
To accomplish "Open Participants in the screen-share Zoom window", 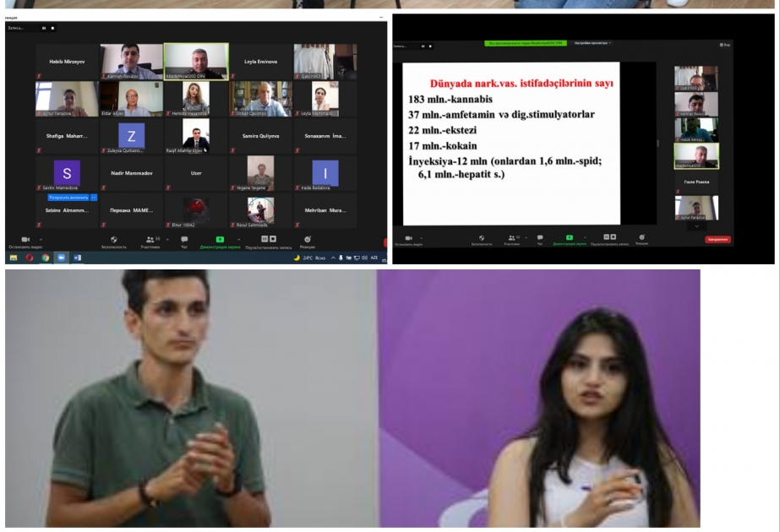I will pyautogui.click(x=511, y=240).
